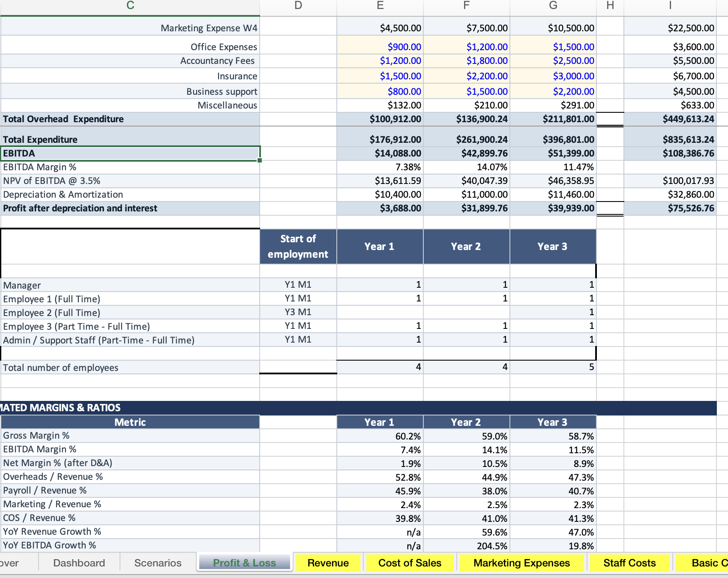Click Insurance Year 3 value $3,000.00
This screenshot has width=728, height=578.
coord(553,76)
